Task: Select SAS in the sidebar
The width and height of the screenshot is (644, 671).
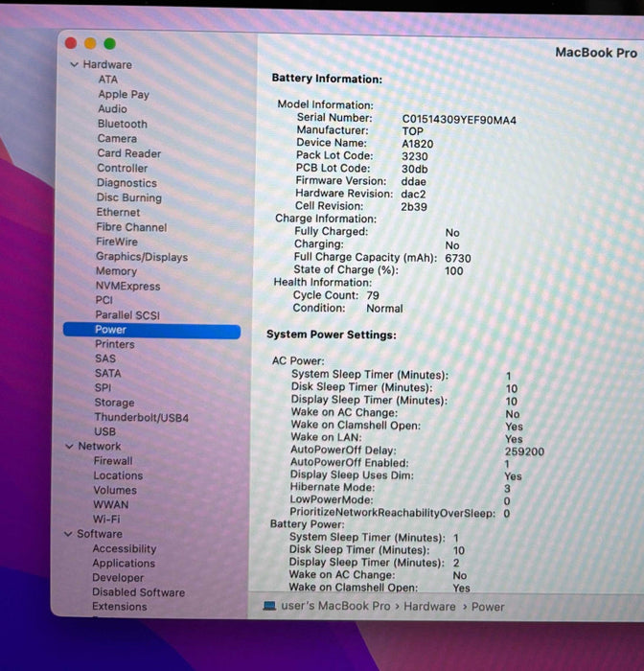Action: click(x=105, y=359)
